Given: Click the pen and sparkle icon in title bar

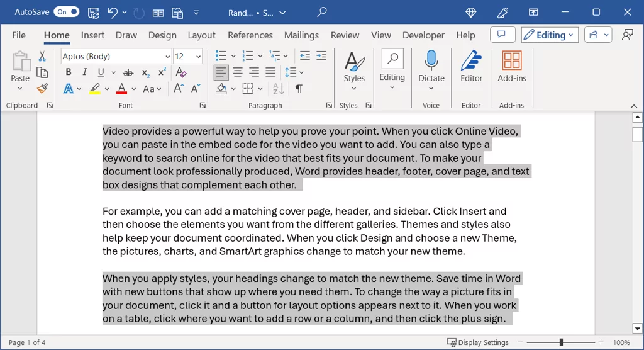Looking at the screenshot, I should point(502,13).
